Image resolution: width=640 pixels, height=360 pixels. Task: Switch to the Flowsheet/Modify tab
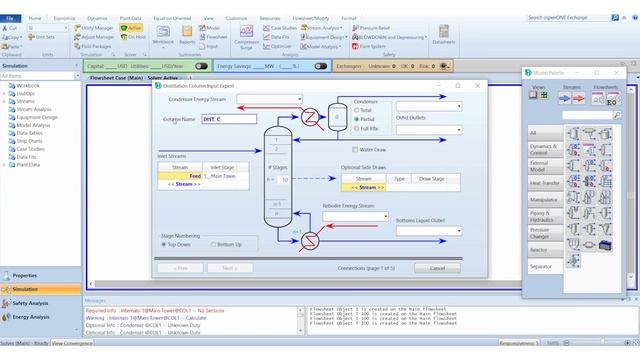pyautogui.click(x=311, y=18)
